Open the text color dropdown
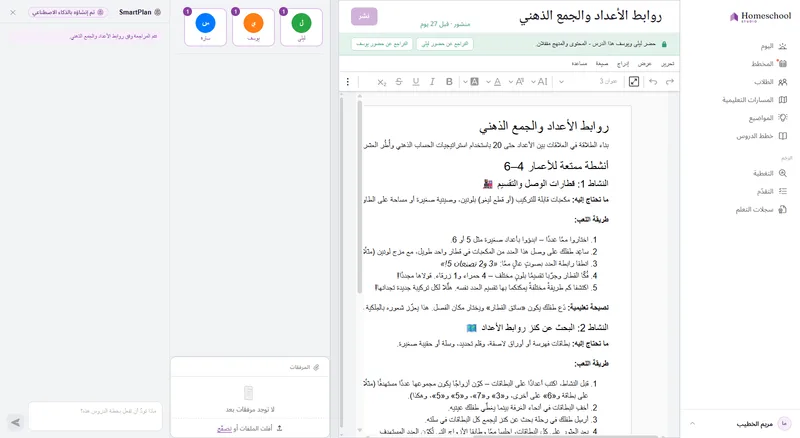Screen dimensions: 800x438 494,82
